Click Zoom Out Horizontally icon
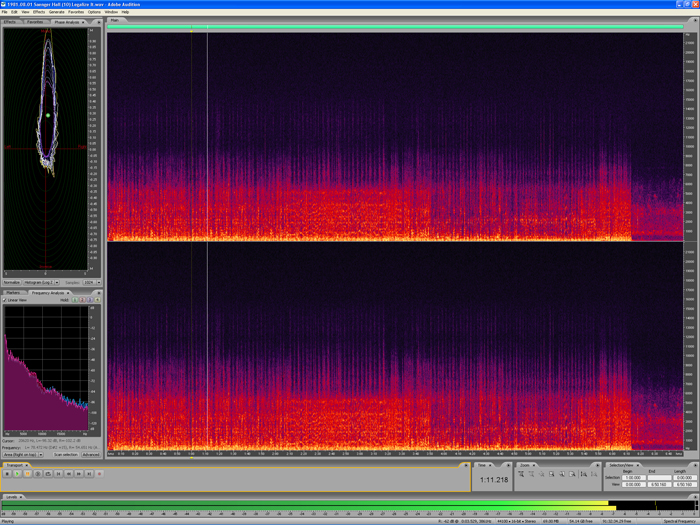Image resolution: width=700 pixels, height=525 pixels. 531,474
